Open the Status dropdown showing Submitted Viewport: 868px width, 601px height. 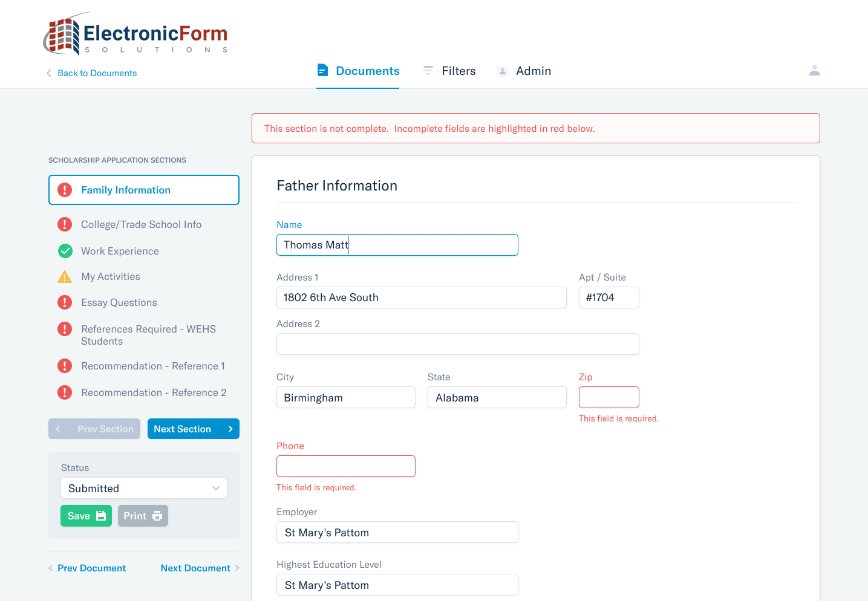(x=143, y=488)
